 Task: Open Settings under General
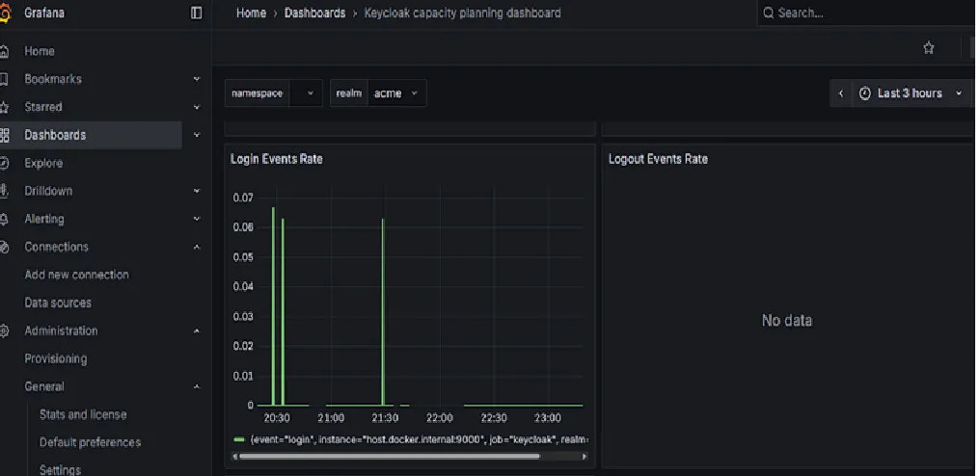point(60,470)
